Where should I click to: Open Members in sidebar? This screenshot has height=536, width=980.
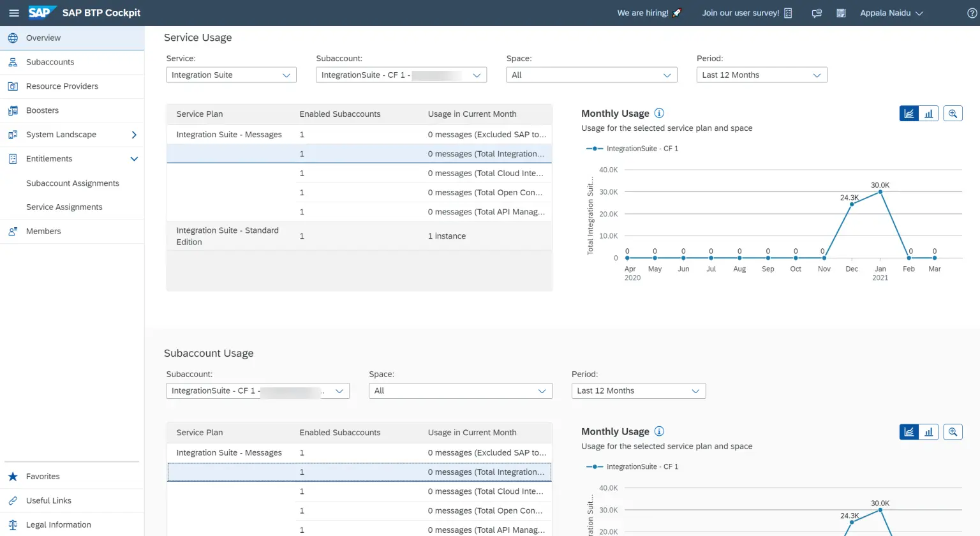(72, 231)
